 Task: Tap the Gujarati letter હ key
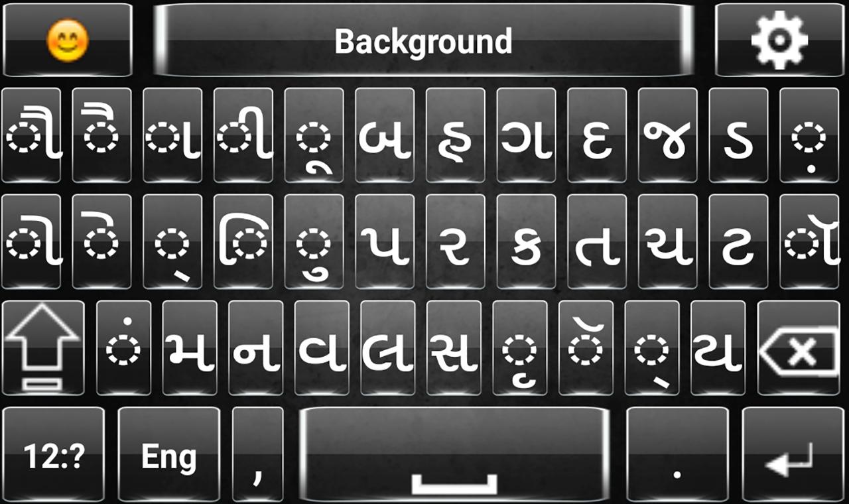455,135
